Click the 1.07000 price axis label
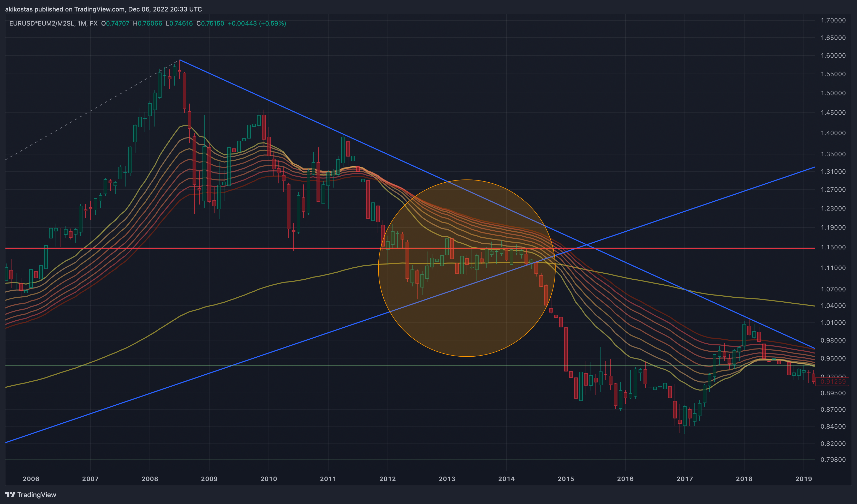Screen dimensions: 857x504 click(x=833, y=289)
